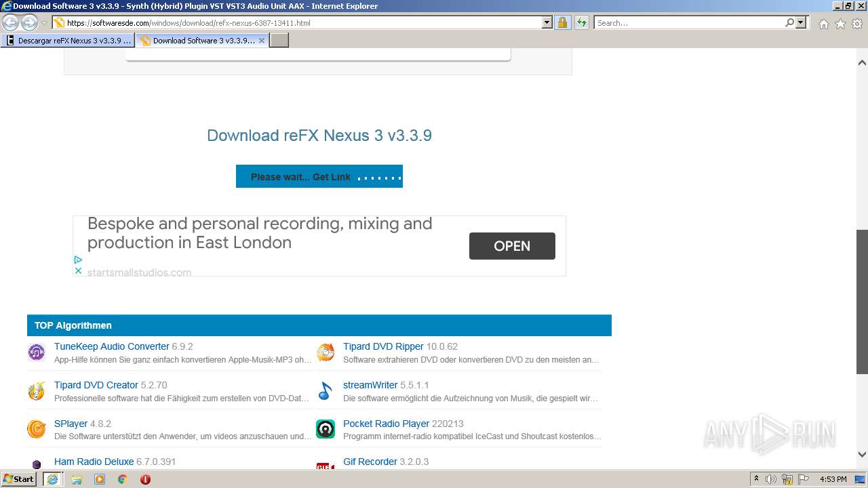
Task: Close the ad with X icon
Action: tap(78, 270)
